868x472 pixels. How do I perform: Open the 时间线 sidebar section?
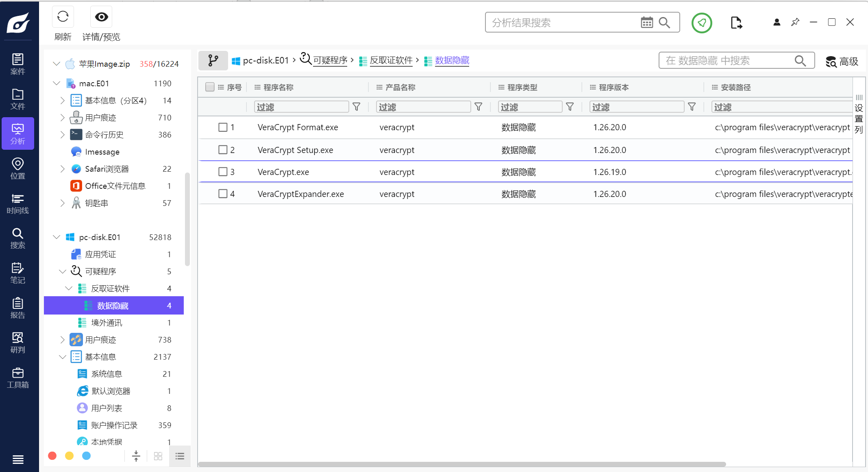[x=18, y=203]
